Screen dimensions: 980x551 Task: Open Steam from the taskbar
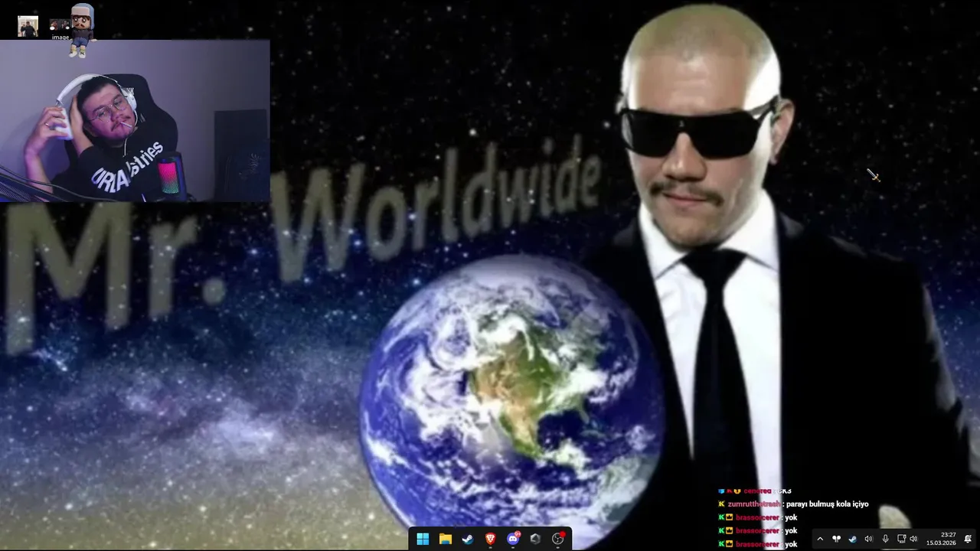coord(468,539)
